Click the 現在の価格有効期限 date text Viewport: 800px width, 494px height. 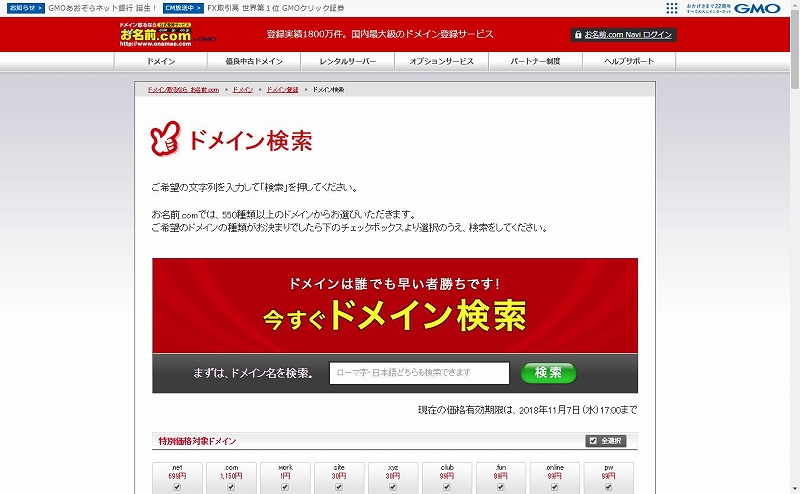pyautogui.click(x=528, y=410)
